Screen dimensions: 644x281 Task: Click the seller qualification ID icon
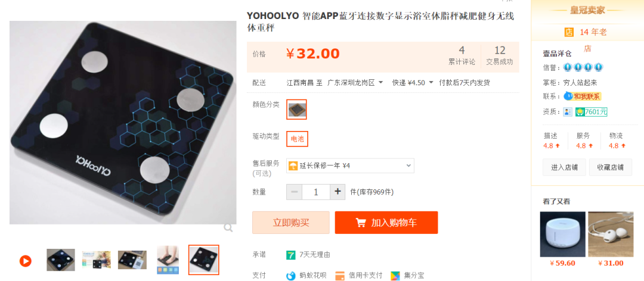(568, 111)
